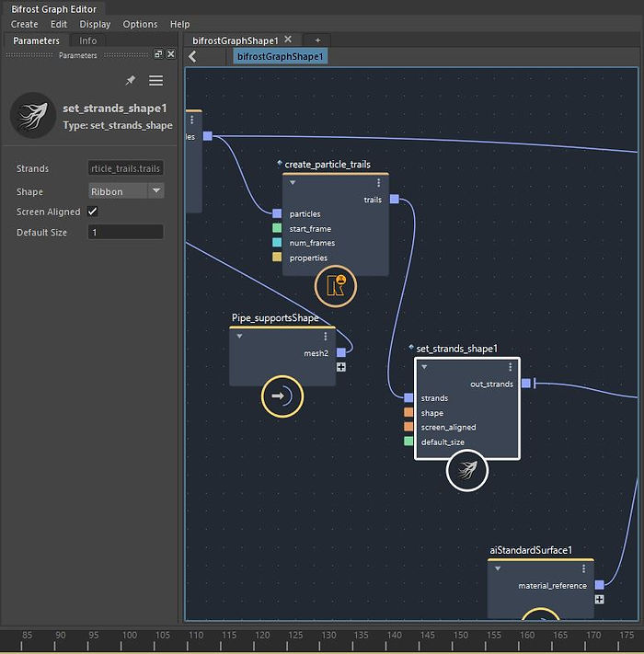Open aiStandardSurface1 node options menu
The image size is (644, 654).
pos(583,568)
